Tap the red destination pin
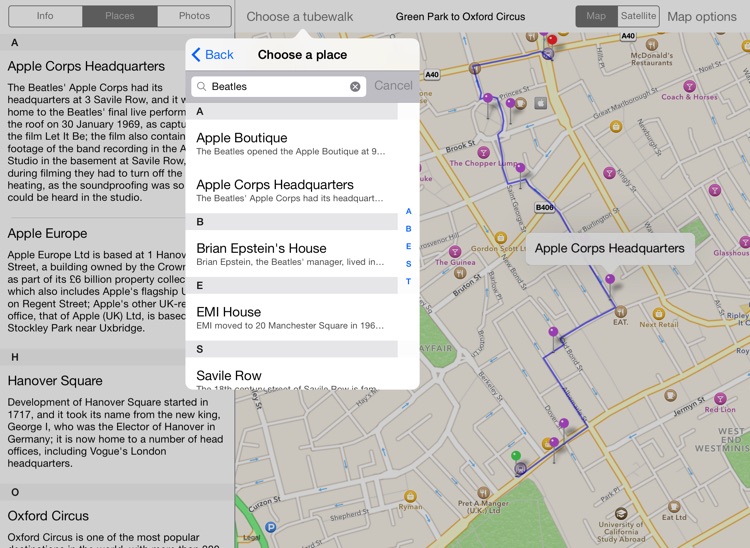 pyautogui.click(x=552, y=40)
